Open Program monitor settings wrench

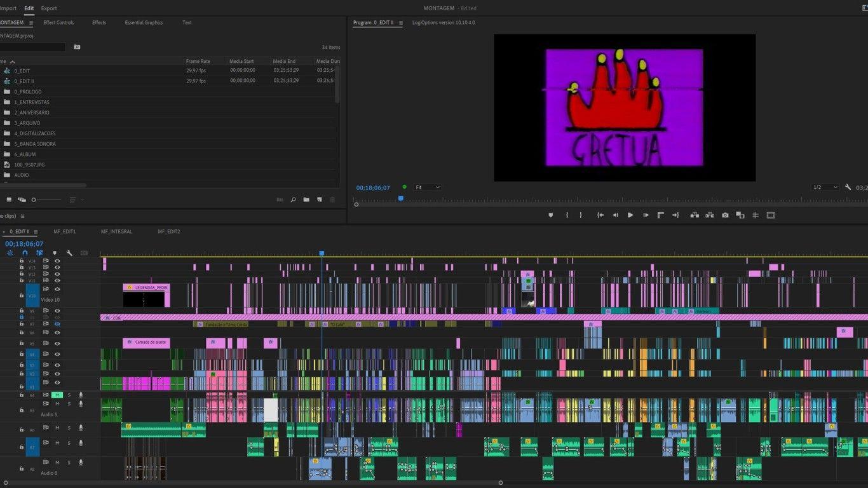click(848, 187)
